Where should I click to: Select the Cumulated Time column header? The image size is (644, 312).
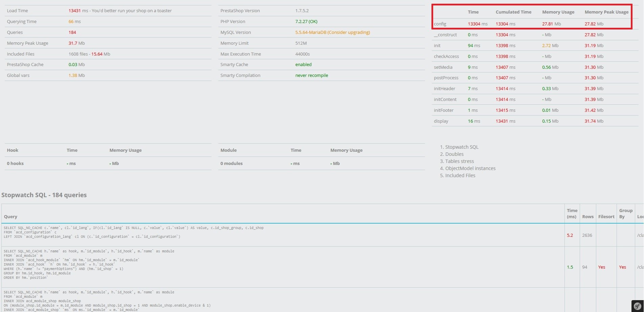[513, 12]
